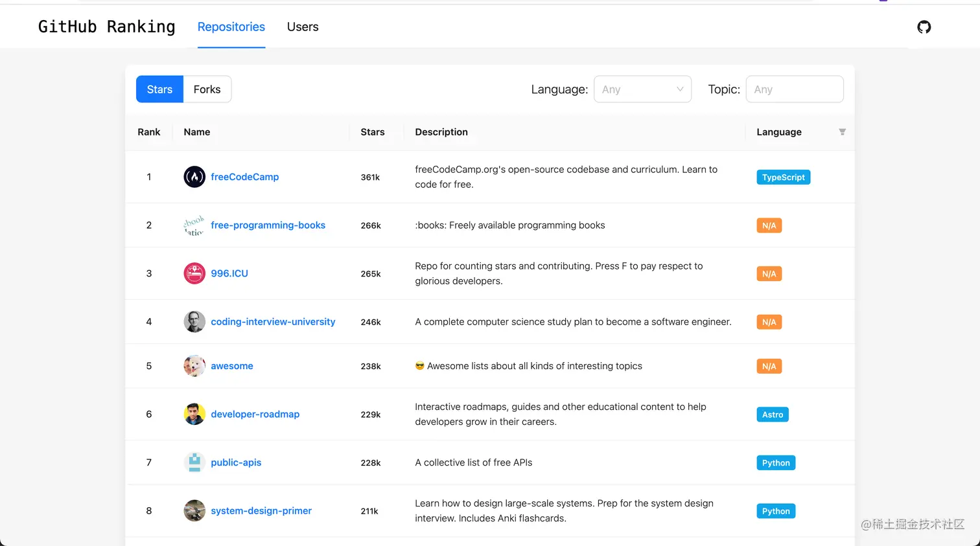This screenshot has height=546, width=980.
Task: Click the TypeScript language tag
Action: [x=783, y=177]
